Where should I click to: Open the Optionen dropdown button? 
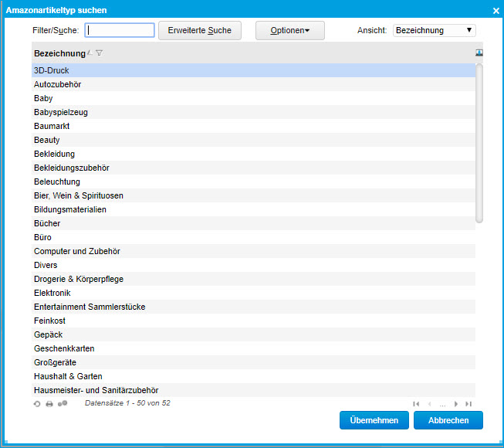coord(290,31)
